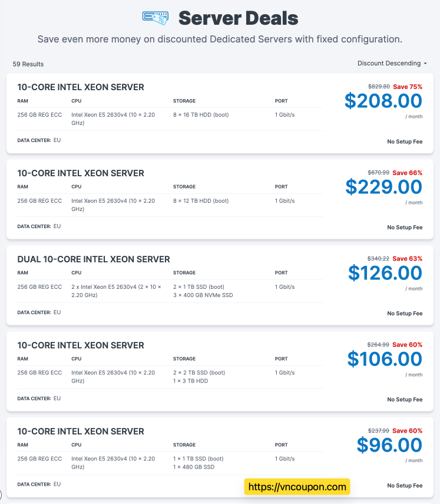
Task: Click the 3 × 400 GB NVMe SSD text
Action: (203, 295)
